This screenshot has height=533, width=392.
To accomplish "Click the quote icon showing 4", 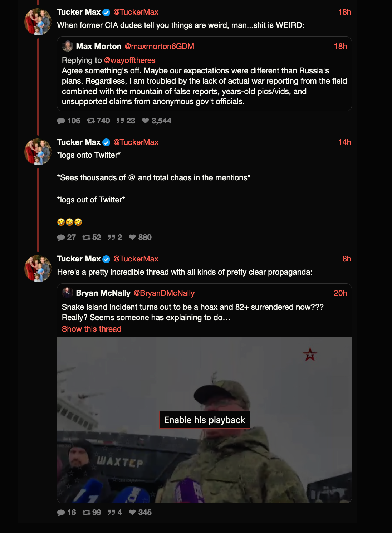I will coord(112,513).
